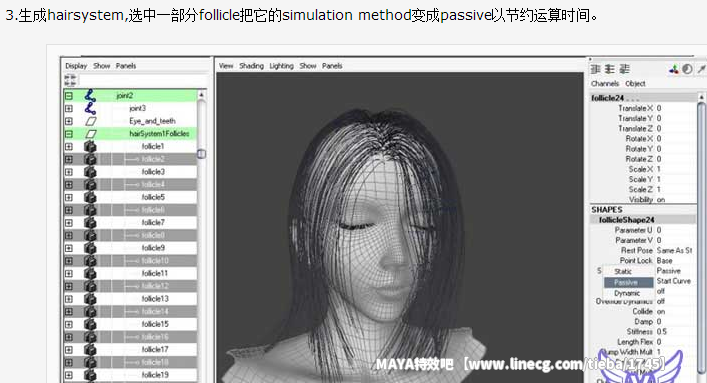Screen dimensions: 707x383
Task: Click the Stiffness 0.5 value field
Action: pos(675,332)
